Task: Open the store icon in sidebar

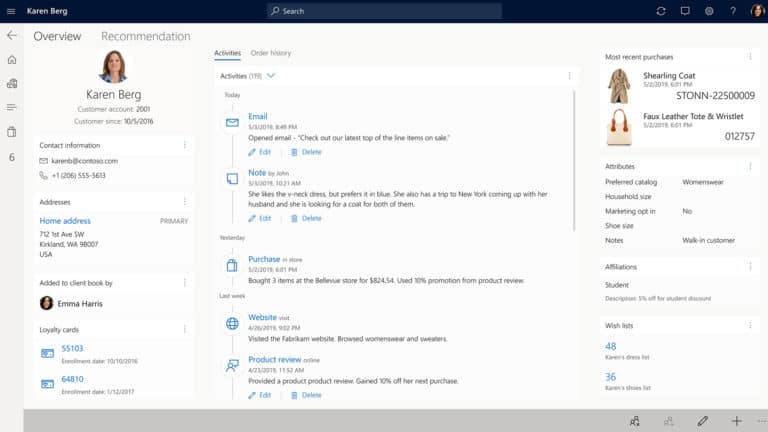Action: [12, 83]
